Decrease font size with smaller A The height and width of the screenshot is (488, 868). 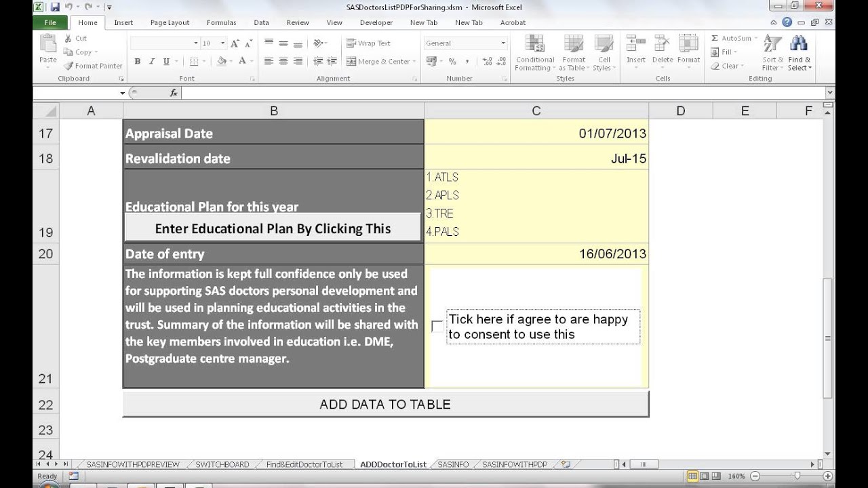click(x=249, y=43)
